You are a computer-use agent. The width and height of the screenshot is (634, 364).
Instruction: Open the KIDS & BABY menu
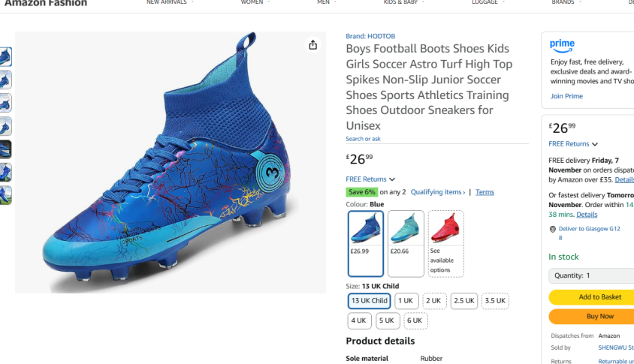coord(402,2)
